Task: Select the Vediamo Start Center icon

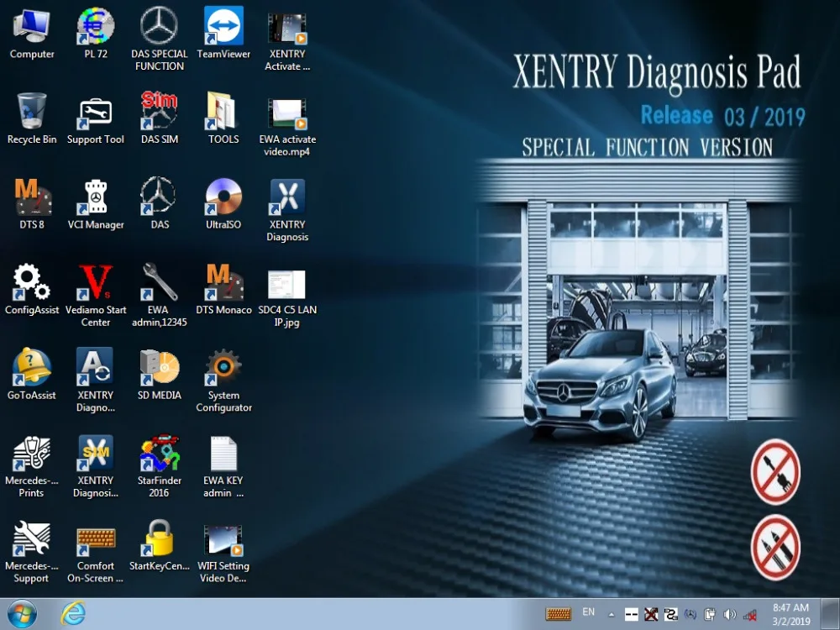Action: [x=96, y=295]
